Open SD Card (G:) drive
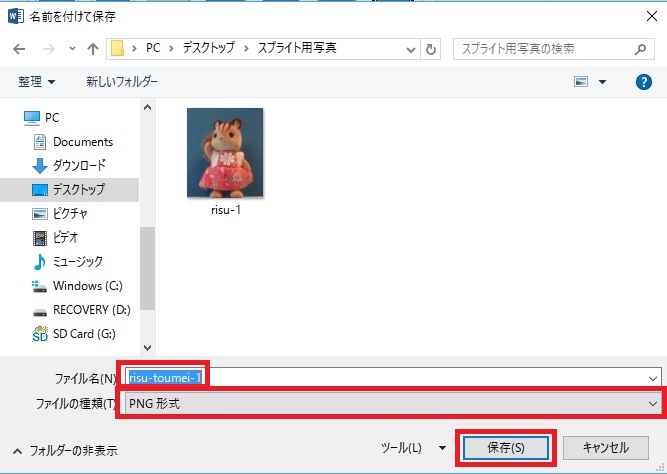 click(84, 334)
